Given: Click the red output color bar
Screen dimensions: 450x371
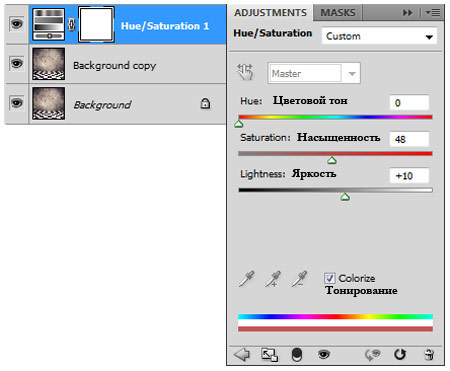Looking at the screenshot, I should (335, 329).
